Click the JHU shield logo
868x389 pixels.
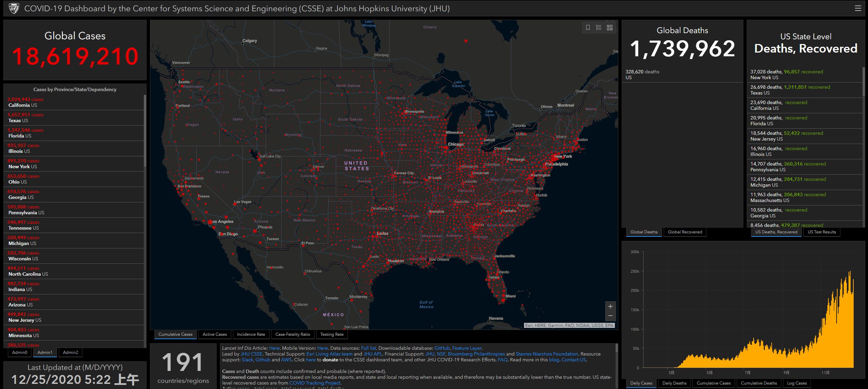point(14,9)
